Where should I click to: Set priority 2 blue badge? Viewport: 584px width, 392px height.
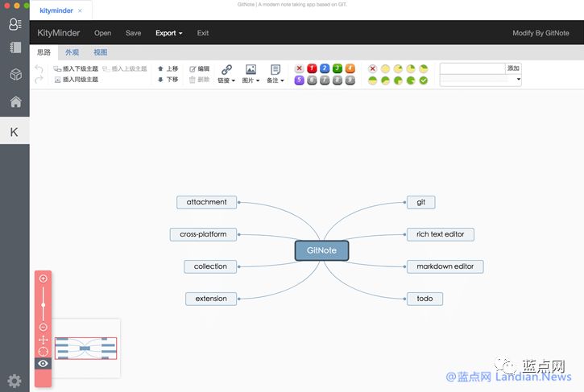[x=325, y=68]
